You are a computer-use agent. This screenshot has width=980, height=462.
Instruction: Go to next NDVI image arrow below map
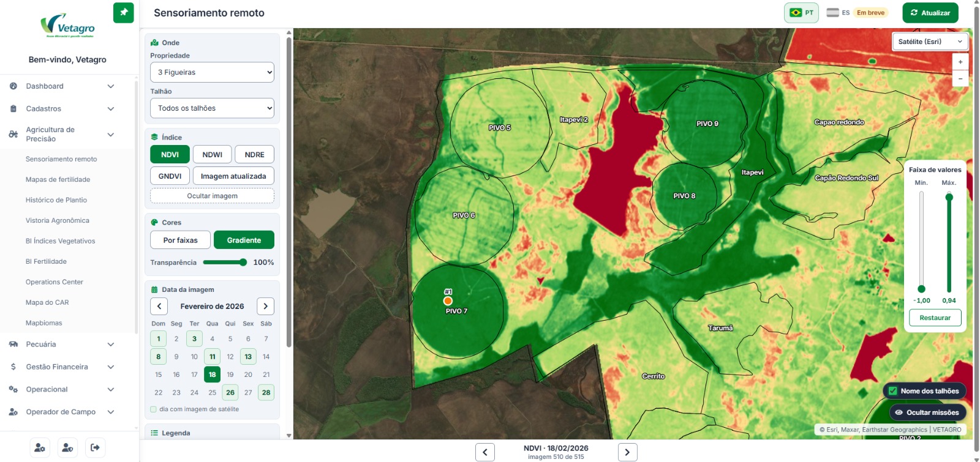627,452
